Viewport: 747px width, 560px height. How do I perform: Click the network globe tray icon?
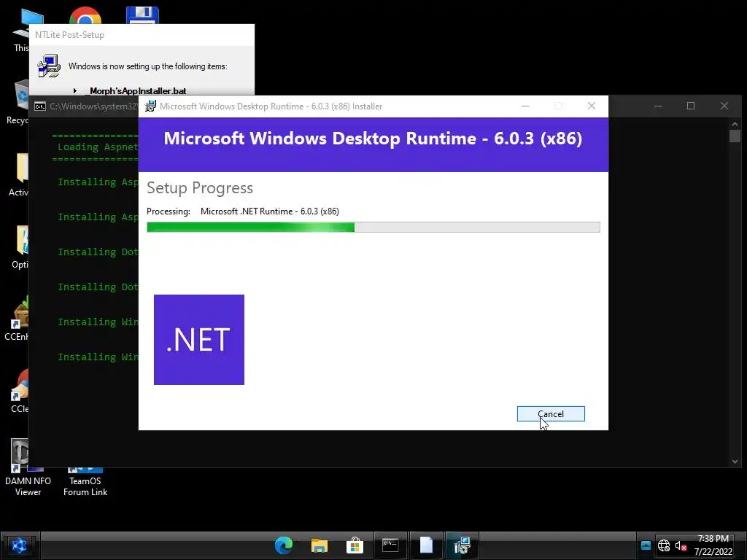pyautogui.click(x=664, y=545)
